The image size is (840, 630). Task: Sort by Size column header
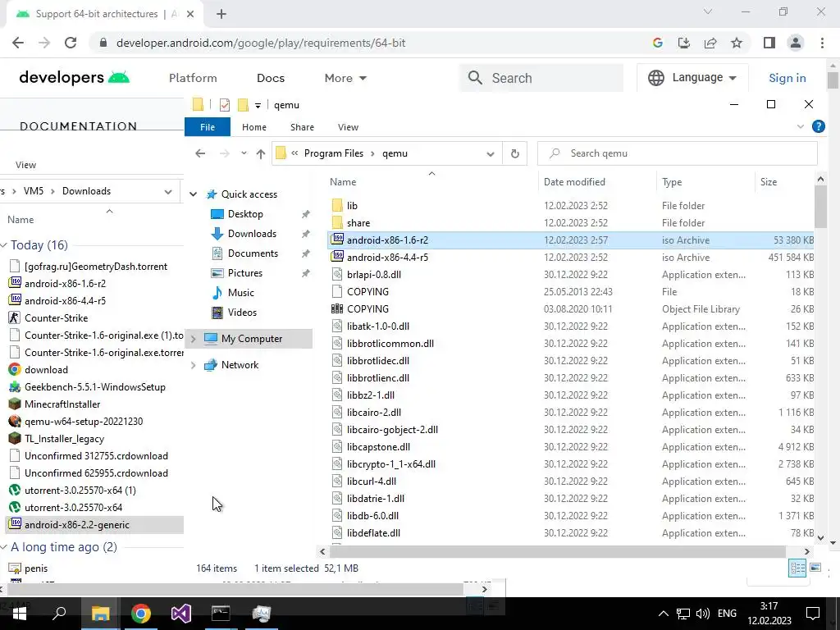tap(768, 182)
